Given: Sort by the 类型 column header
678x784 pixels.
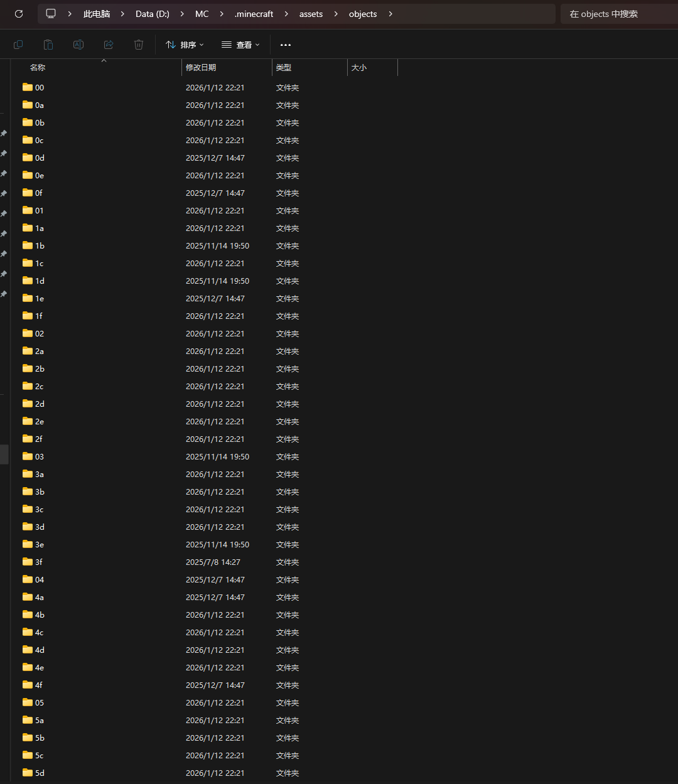Looking at the screenshot, I should 284,67.
